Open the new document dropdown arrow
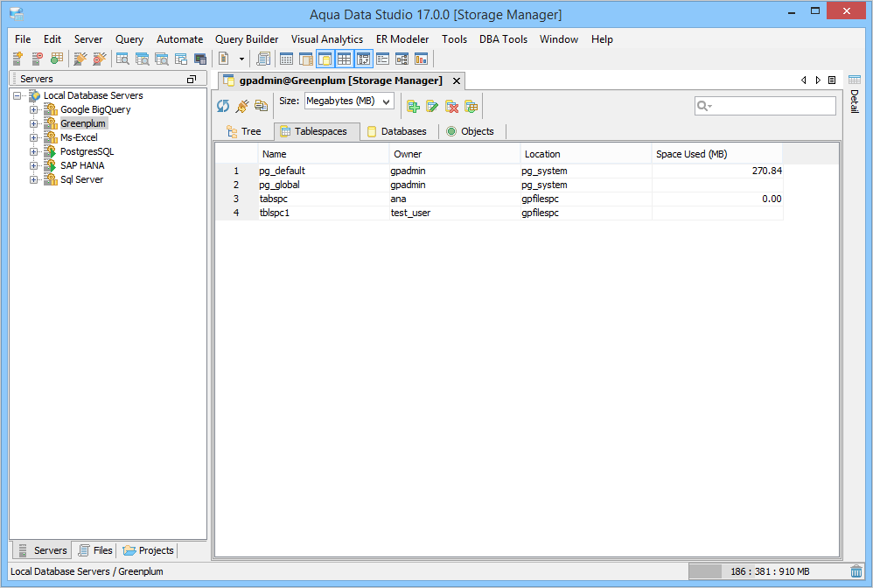Viewport: 873px width, 588px height. 241,59
